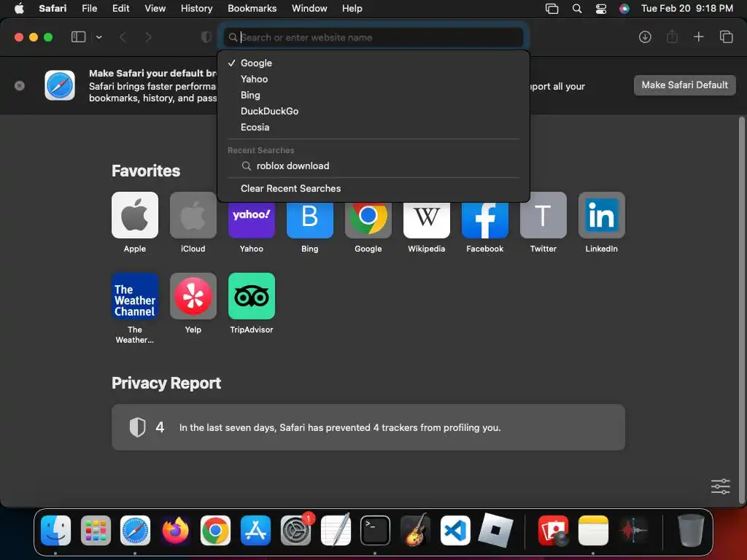Open App Store from the Dock

(x=255, y=530)
